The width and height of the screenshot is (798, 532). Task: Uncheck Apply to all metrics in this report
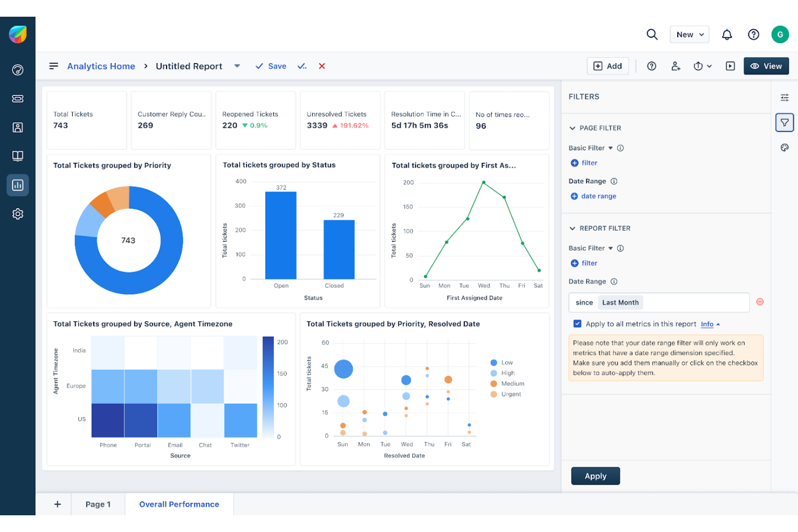(x=577, y=323)
